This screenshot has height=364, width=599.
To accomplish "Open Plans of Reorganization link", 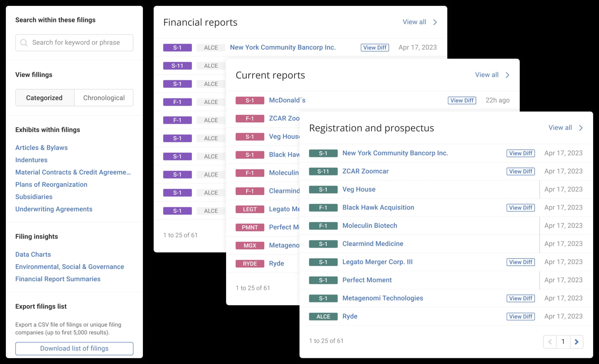I will tap(51, 184).
